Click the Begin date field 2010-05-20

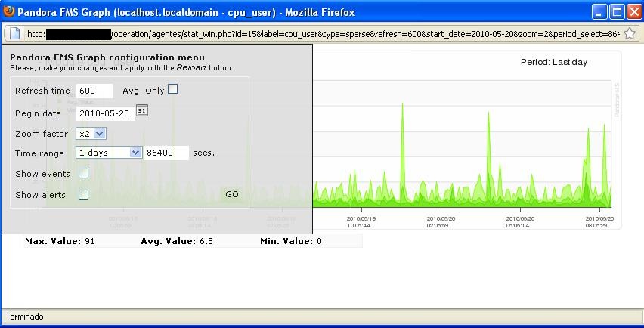pyautogui.click(x=104, y=113)
